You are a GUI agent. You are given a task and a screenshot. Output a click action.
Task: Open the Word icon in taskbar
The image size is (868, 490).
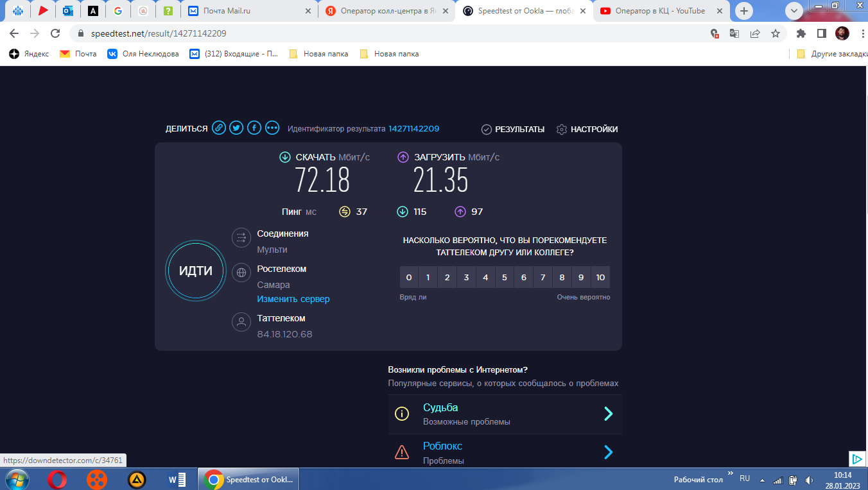point(177,479)
